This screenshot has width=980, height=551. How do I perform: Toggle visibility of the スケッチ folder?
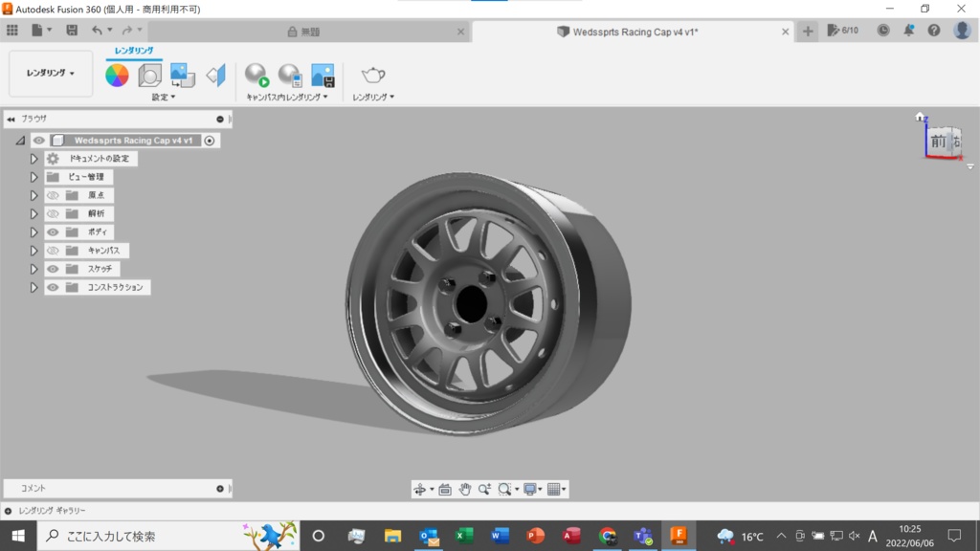click(x=53, y=269)
